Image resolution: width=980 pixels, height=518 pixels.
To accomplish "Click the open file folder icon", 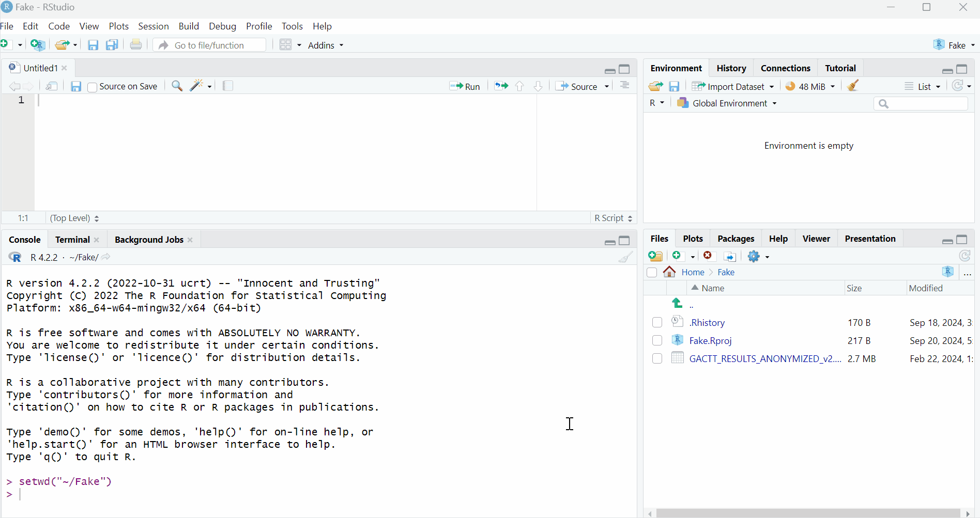I will 63,45.
